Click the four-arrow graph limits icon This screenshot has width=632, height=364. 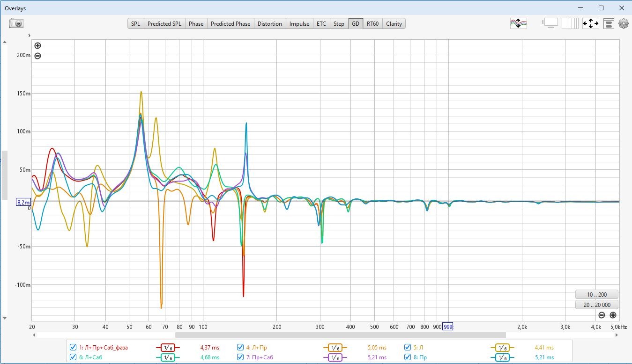[590, 23]
